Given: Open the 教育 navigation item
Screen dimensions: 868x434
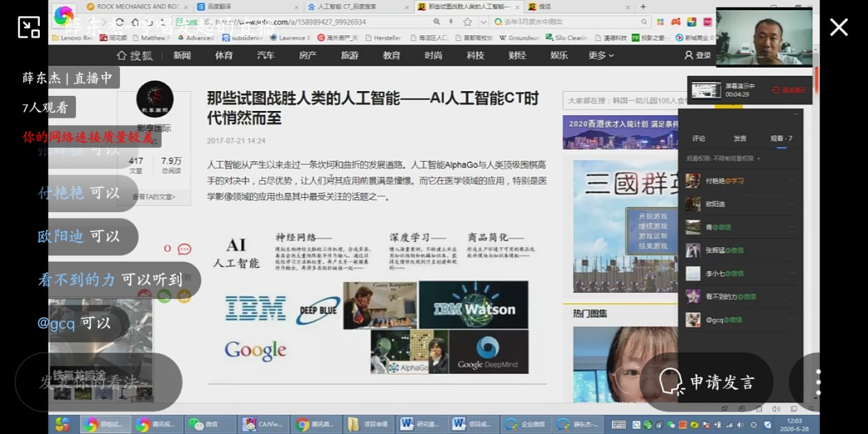Looking at the screenshot, I should pos(392,55).
